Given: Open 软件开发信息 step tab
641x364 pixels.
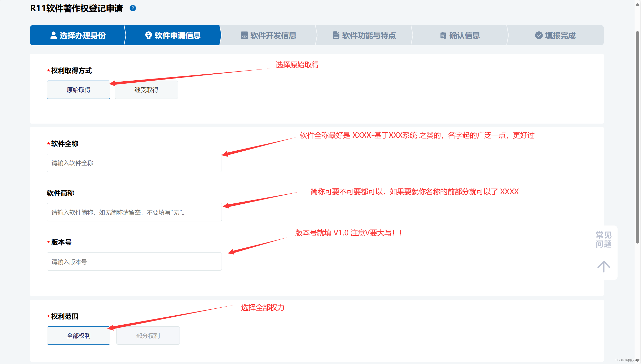Looking at the screenshot, I should coord(273,35).
